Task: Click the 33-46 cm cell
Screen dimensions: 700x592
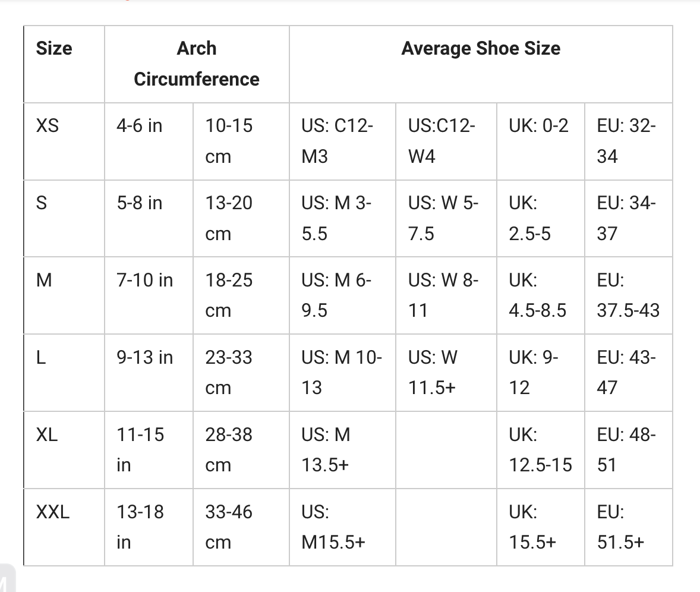Action: pos(229,527)
